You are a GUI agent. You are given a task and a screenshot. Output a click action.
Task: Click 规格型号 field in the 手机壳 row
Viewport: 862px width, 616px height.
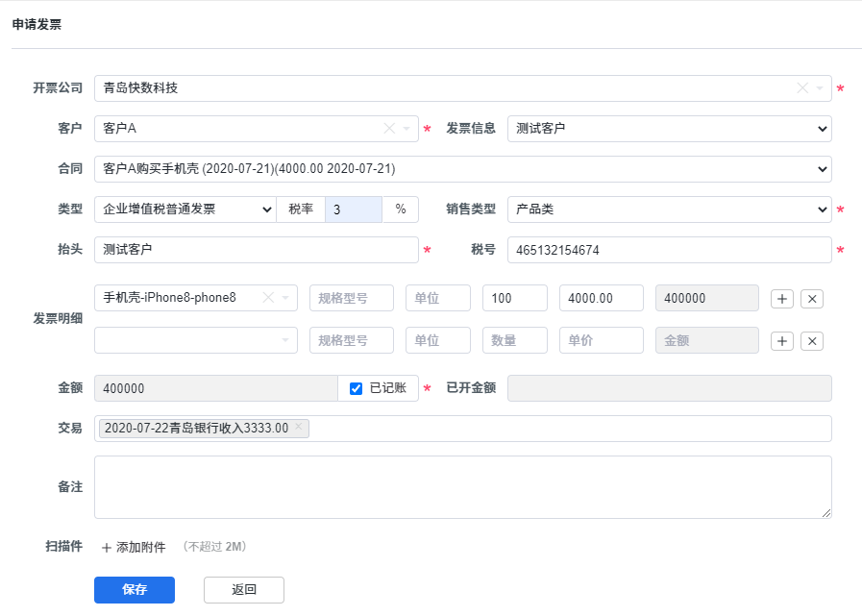[x=352, y=298]
